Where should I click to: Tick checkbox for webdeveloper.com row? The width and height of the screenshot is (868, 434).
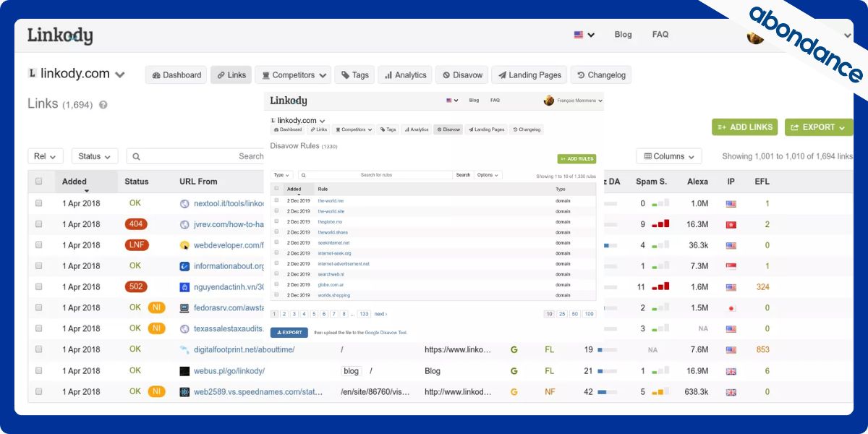39,245
